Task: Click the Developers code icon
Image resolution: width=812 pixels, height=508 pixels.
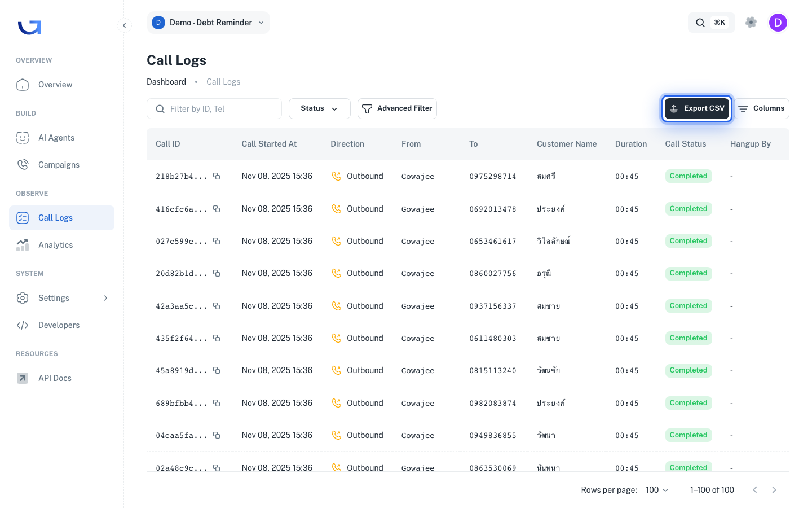Action: click(x=23, y=325)
